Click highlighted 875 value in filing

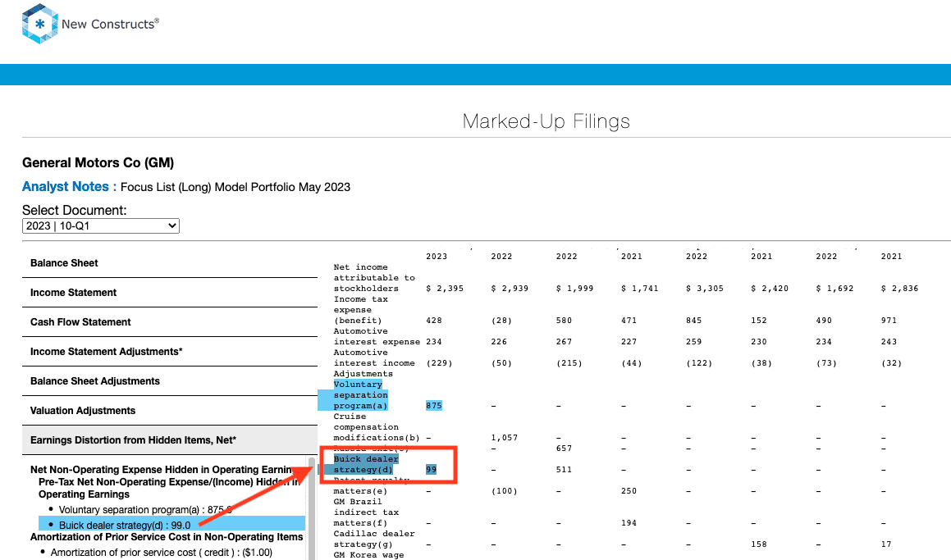point(433,406)
